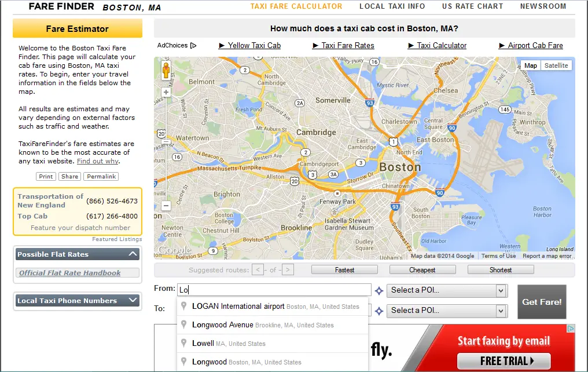Image resolution: width=588 pixels, height=372 pixels.
Task: Click the Google logo on the map
Action: click(x=174, y=250)
